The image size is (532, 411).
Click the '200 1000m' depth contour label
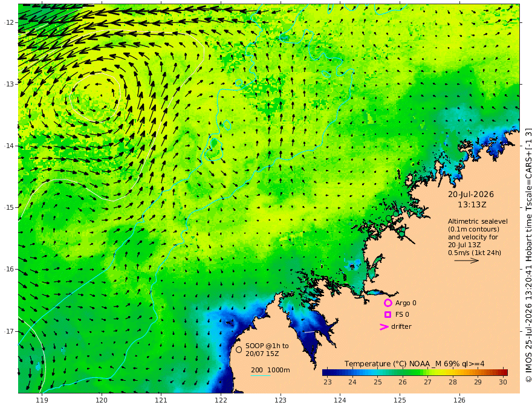coord(270,370)
